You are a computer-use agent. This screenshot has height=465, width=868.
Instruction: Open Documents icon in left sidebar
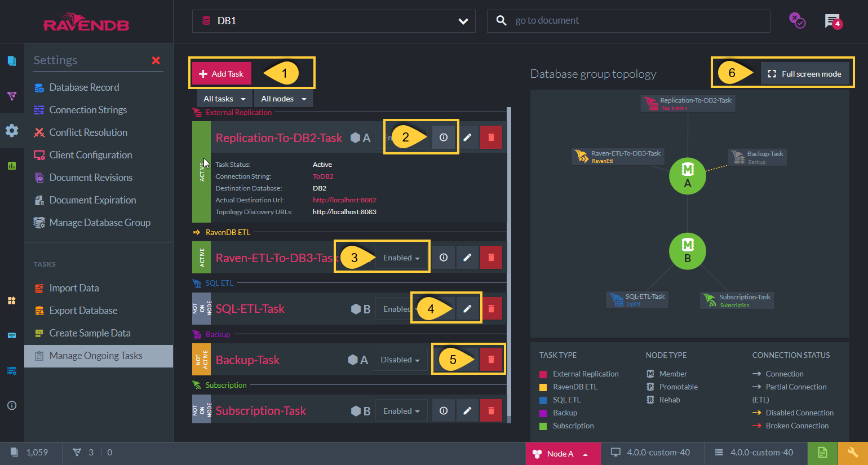(x=12, y=61)
